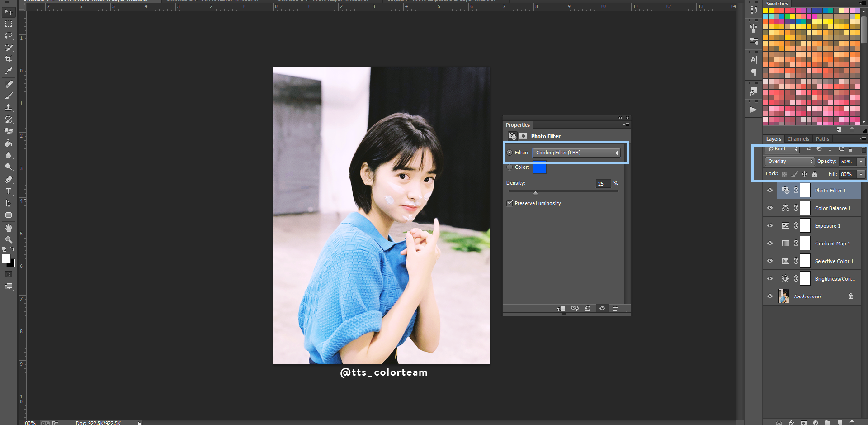Reset adjustment to defaults in Properties
The height and width of the screenshot is (425, 868).
pos(588,308)
